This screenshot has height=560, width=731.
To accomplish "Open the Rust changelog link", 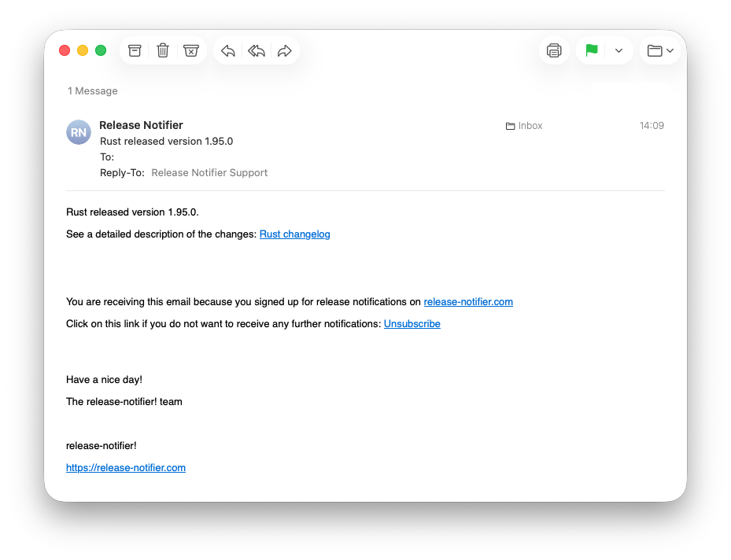I will pos(295,234).
